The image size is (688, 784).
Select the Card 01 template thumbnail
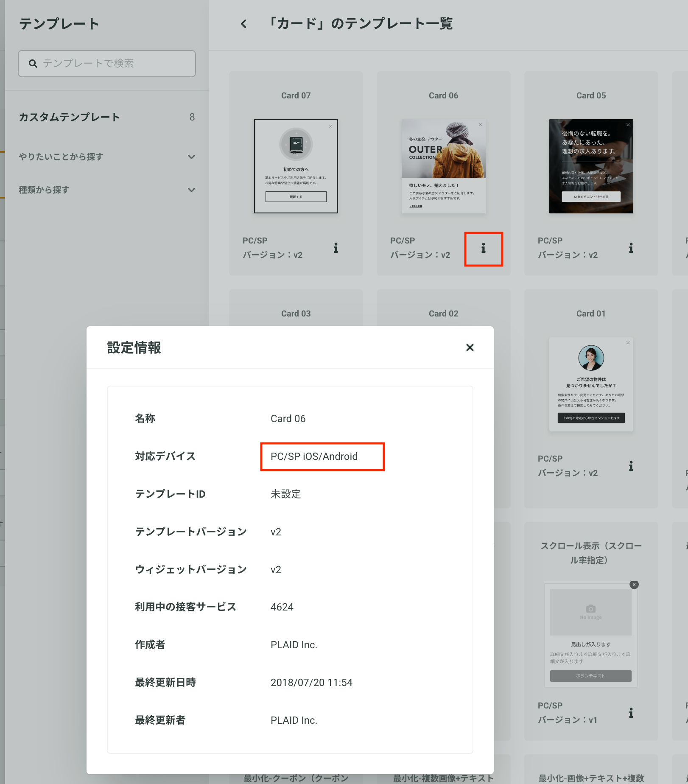[x=591, y=384]
